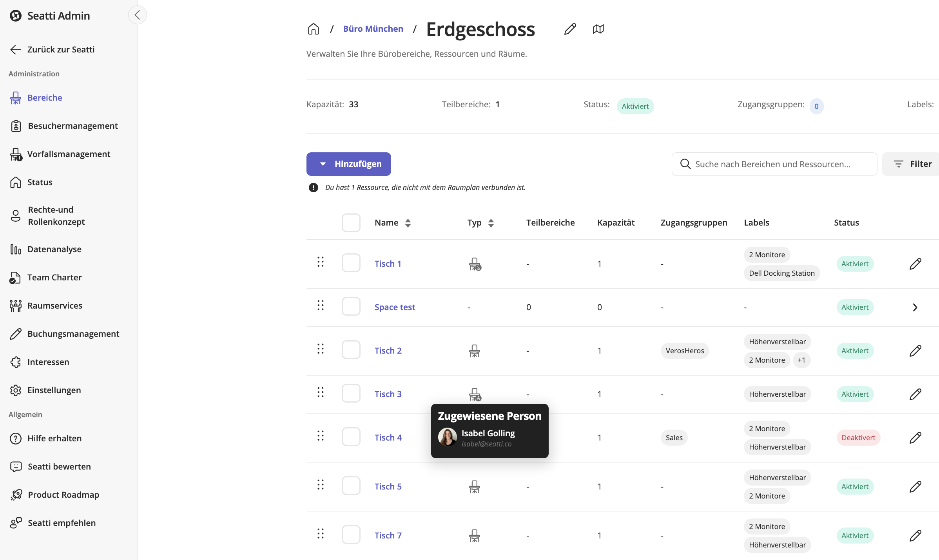
Task: Navigate to Datenanalyse menu item
Action: pyautogui.click(x=54, y=249)
